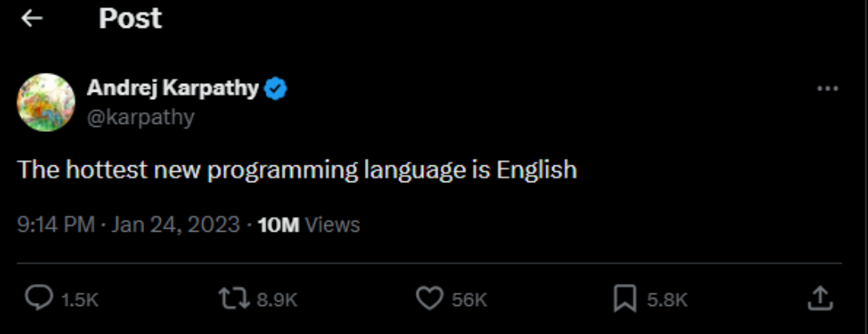Open Andrej Karpathy's profile picture

point(46,102)
